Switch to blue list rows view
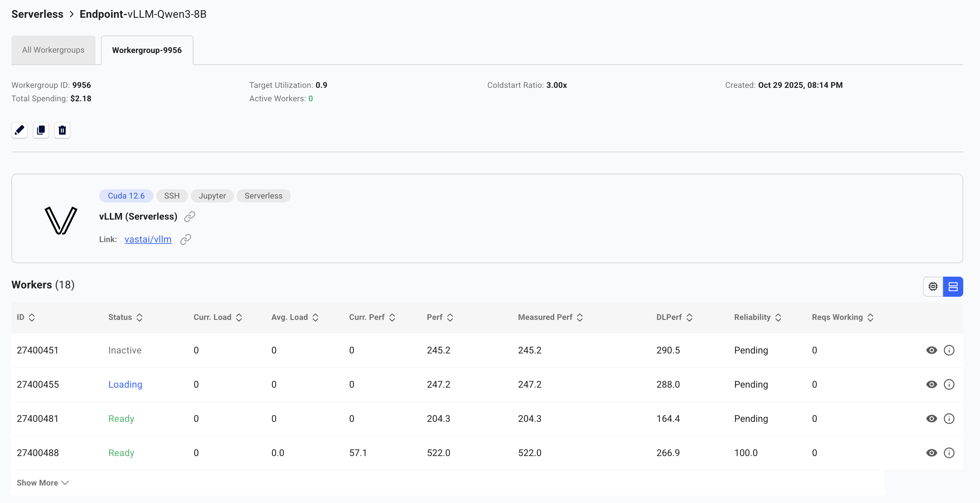Screen dimensions: 980x503 pos(953,286)
